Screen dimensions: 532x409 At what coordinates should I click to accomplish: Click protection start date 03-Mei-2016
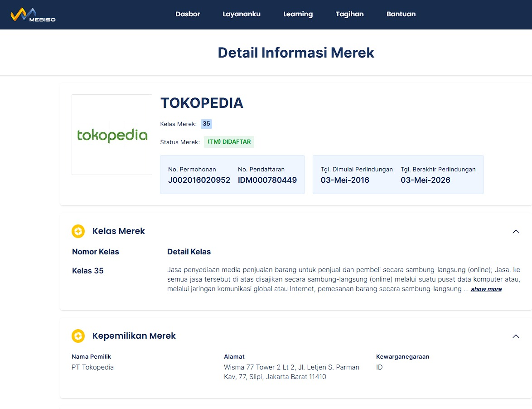click(x=345, y=180)
